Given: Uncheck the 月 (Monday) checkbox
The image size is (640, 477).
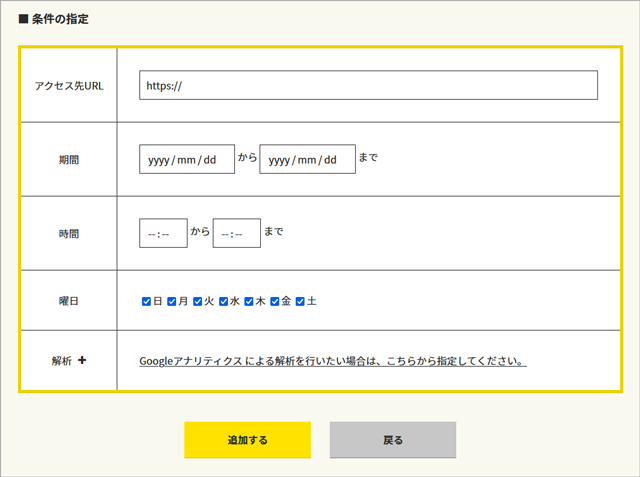Looking at the screenshot, I should coord(172,302).
